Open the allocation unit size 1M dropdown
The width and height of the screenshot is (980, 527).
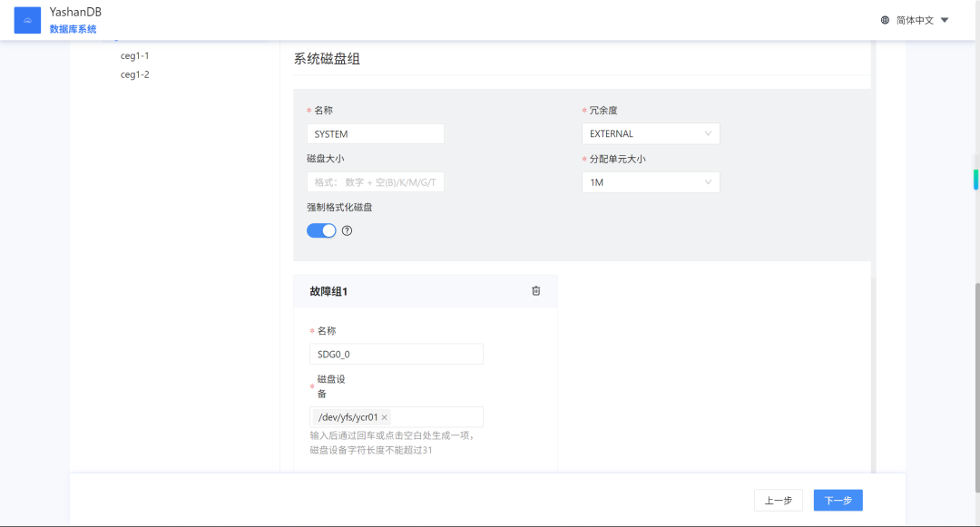pyautogui.click(x=651, y=182)
